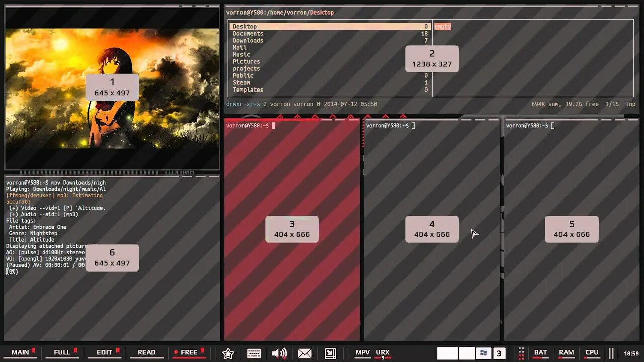Click the box labeled 3 in bar

[x=499, y=353]
